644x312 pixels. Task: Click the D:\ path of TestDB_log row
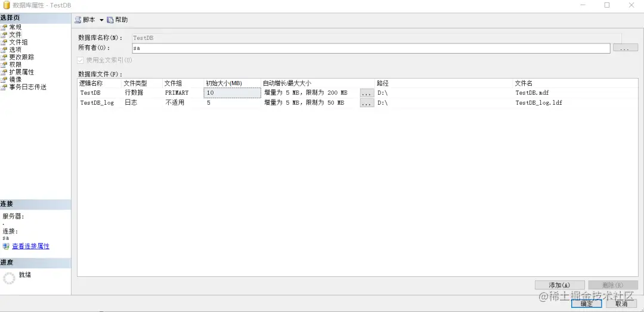pos(444,103)
